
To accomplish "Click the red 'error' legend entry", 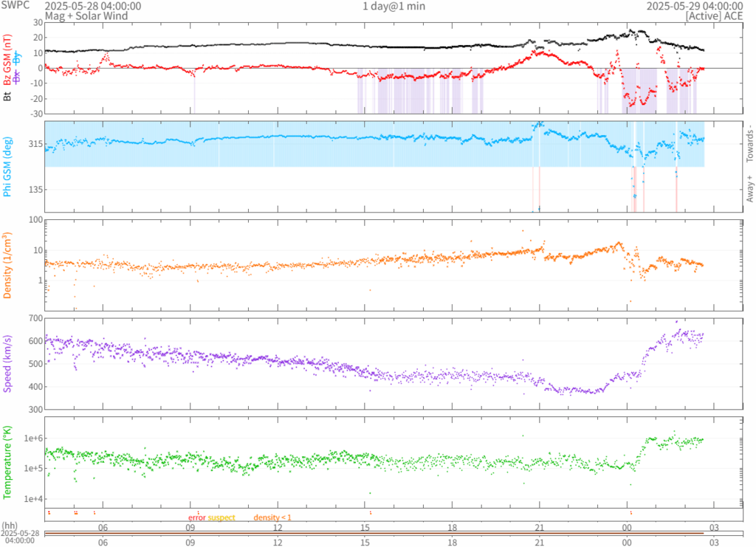I will click(x=196, y=518).
